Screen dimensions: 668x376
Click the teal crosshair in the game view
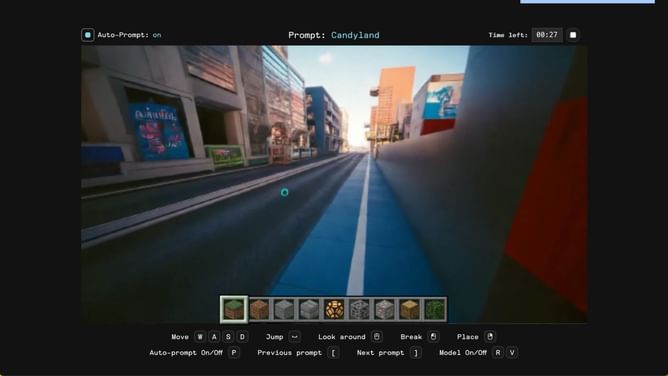(285, 192)
